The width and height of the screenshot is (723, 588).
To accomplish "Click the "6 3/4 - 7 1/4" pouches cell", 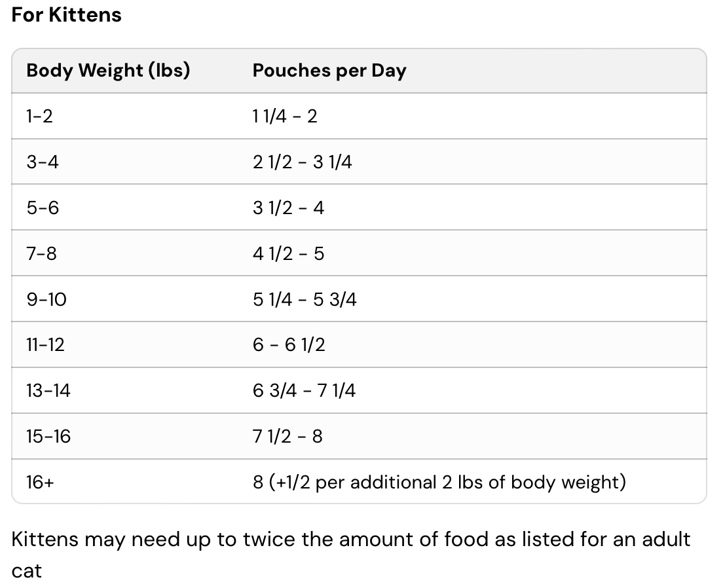I will click(x=304, y=390).
